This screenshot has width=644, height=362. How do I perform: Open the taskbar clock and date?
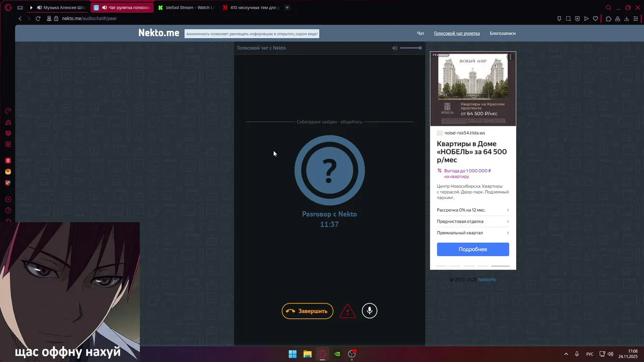[x=628, y=354]
